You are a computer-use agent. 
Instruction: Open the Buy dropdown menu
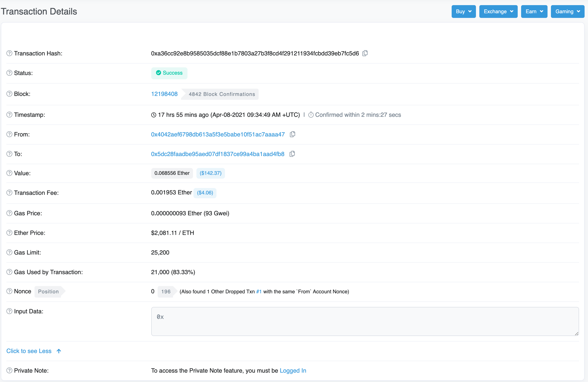464,11
